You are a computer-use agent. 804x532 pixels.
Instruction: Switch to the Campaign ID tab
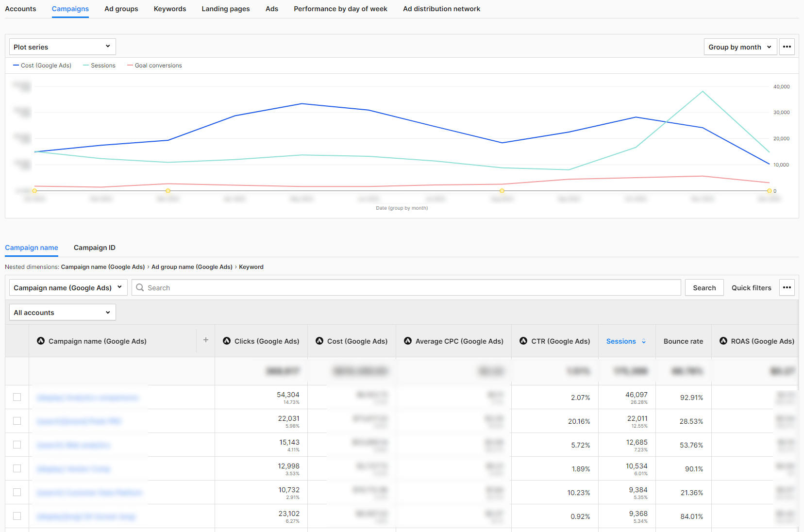tap(94, 248)
